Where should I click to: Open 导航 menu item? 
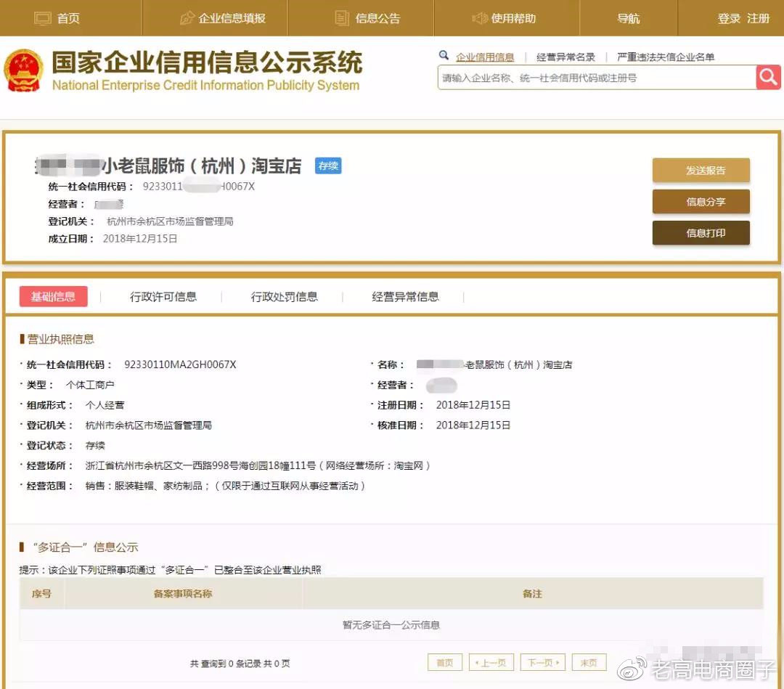click(x=629, y=18)
